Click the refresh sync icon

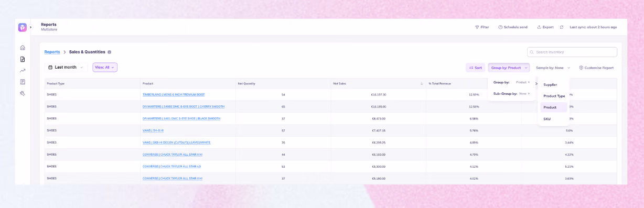coord(562,27)
